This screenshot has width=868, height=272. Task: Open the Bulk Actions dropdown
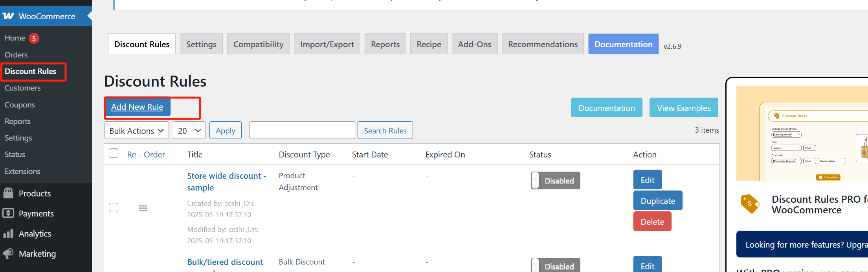[x=136, y=130]
